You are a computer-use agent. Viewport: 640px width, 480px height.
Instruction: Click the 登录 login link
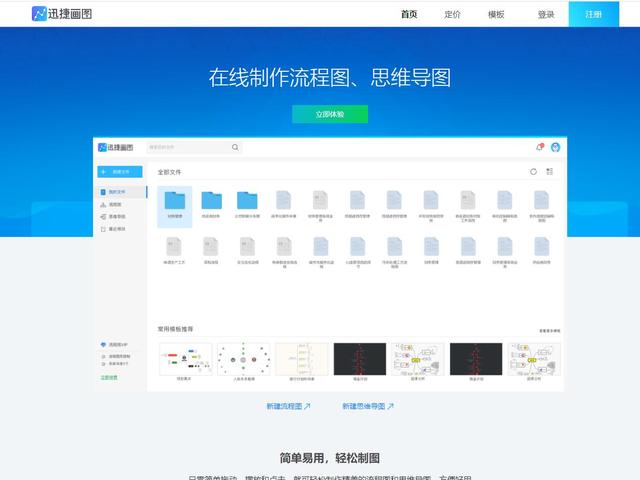coord(546,15)
